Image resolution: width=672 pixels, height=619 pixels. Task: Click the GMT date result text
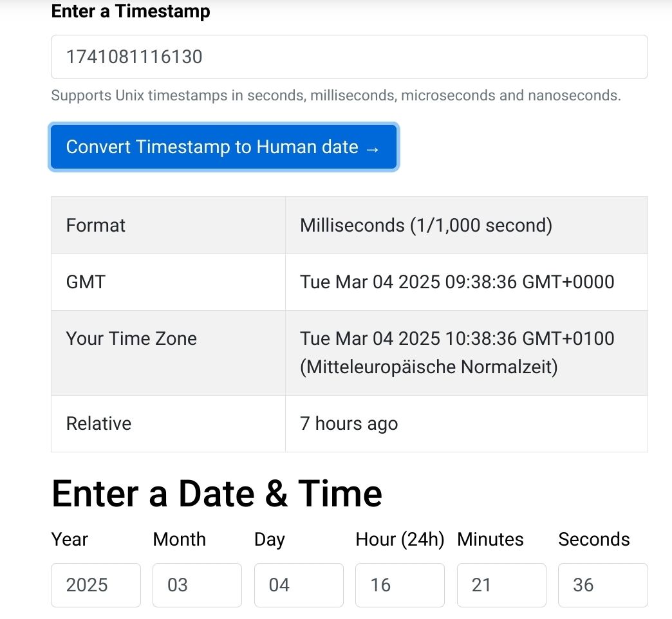tap(457, 282)
